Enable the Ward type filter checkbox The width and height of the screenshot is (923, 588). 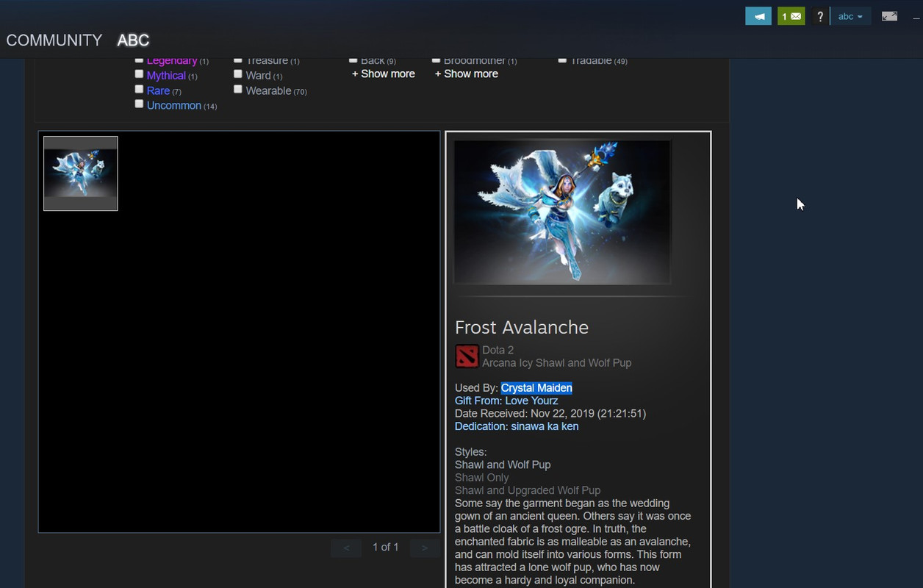coord(238,74)
